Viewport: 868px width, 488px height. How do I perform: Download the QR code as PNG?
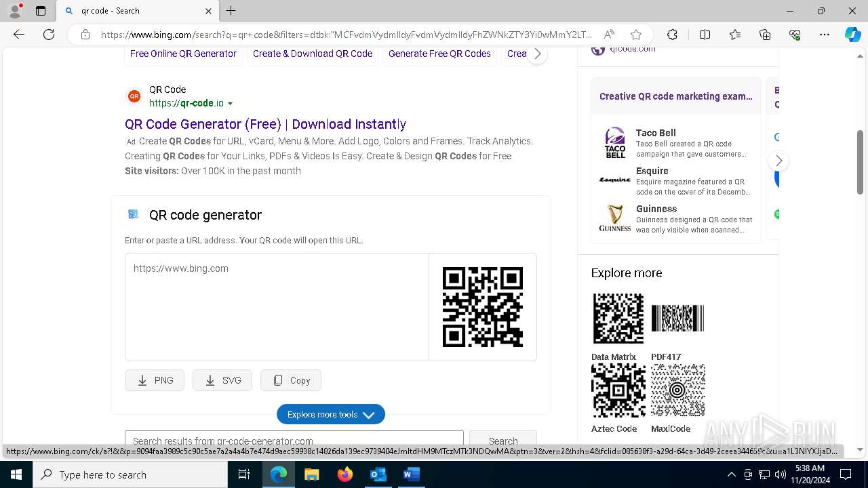coord(155,380)
